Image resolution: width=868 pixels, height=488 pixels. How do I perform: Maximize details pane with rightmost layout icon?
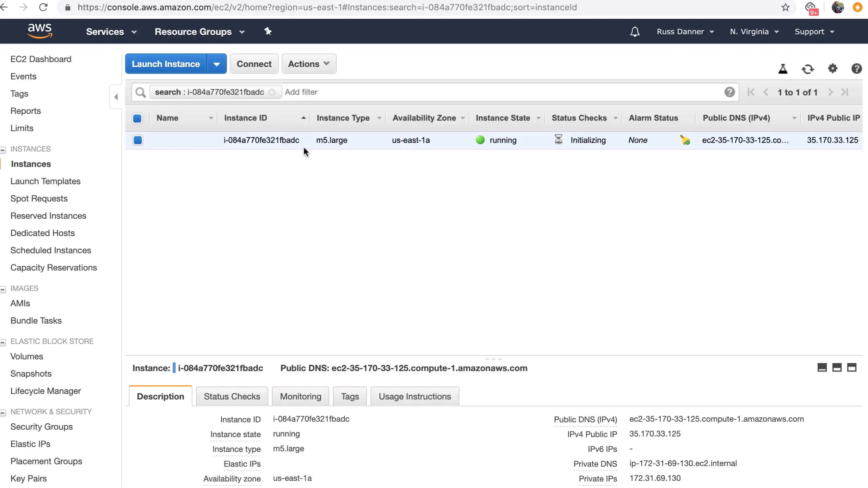point(852,368)
